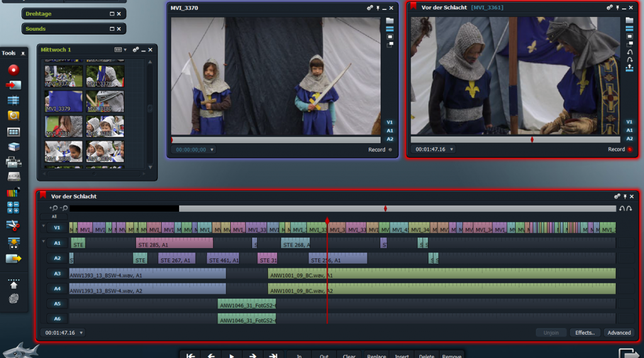
Task: Click timeline zoom-in magnifier icon
Action: [x=53, y=208]
